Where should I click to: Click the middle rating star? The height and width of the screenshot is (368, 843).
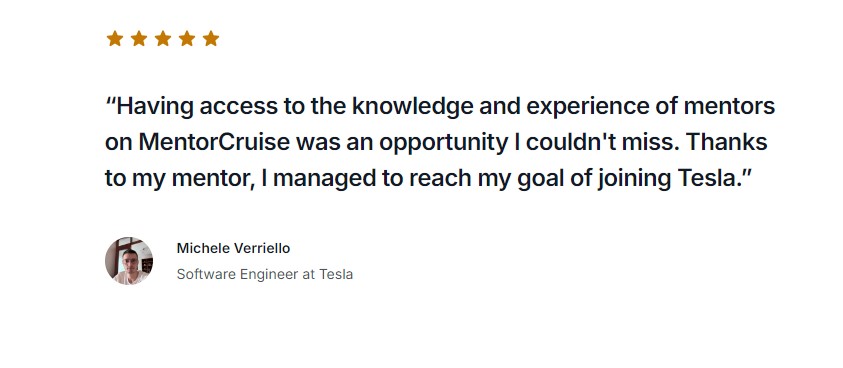pyautogui.click(x=163, y=38)
